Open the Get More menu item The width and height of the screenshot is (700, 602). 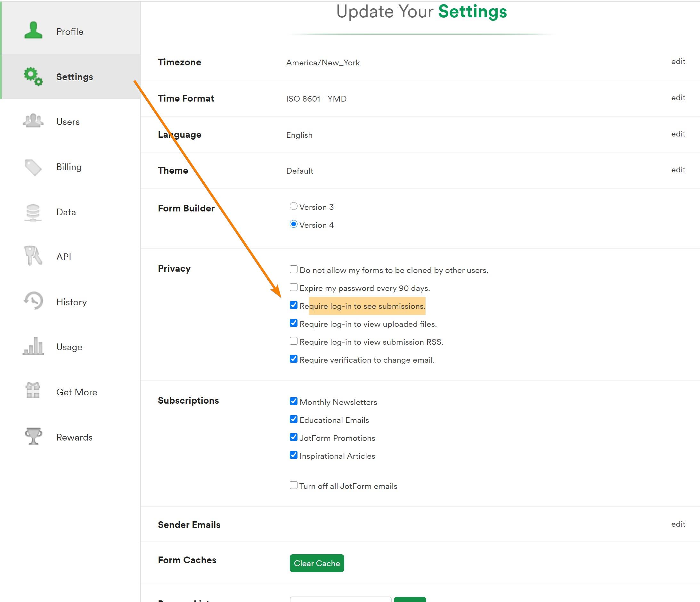76,392
